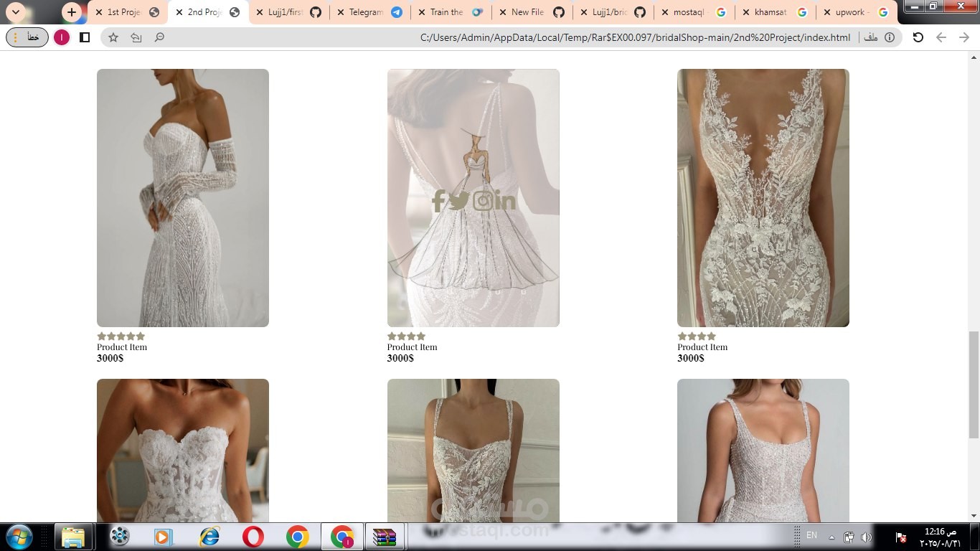Image resolution: width=980 pixels, height=551 pixels.
Task: Open Internet Explorer from the taskbar
Action: [209, 537]
